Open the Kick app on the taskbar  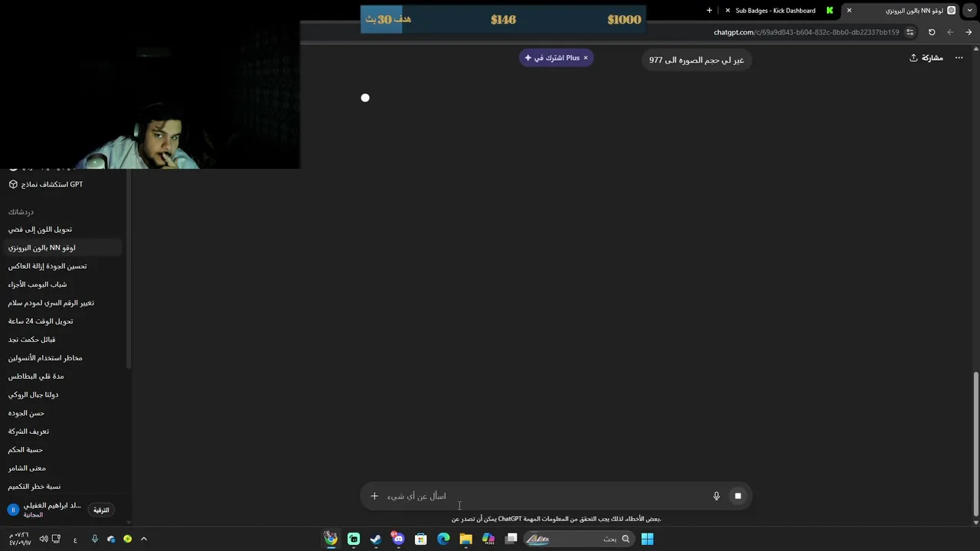click(354, 539)
